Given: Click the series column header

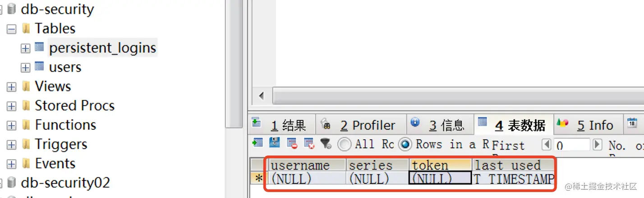Looking at the screenshot, I should [378, 165].
